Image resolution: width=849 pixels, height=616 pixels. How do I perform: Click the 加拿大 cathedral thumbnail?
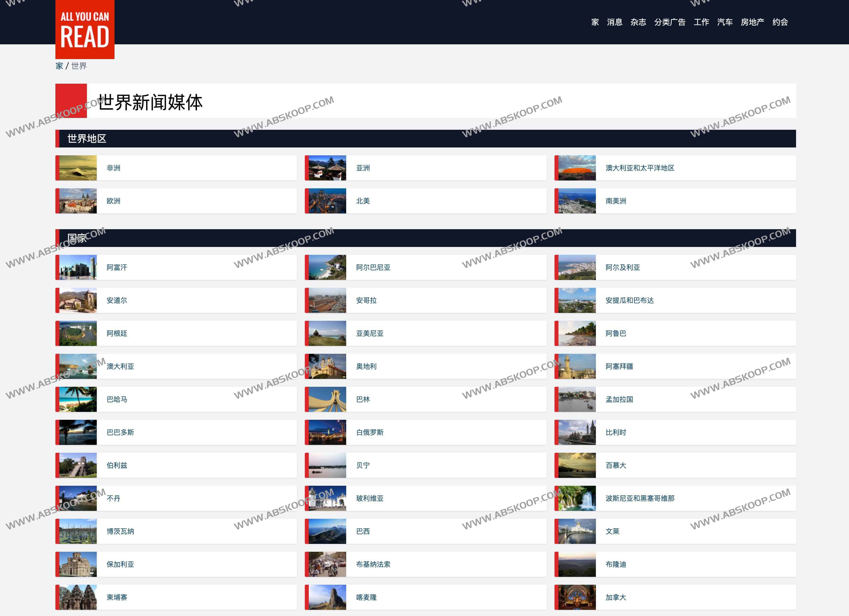click(x=577, y=597)
